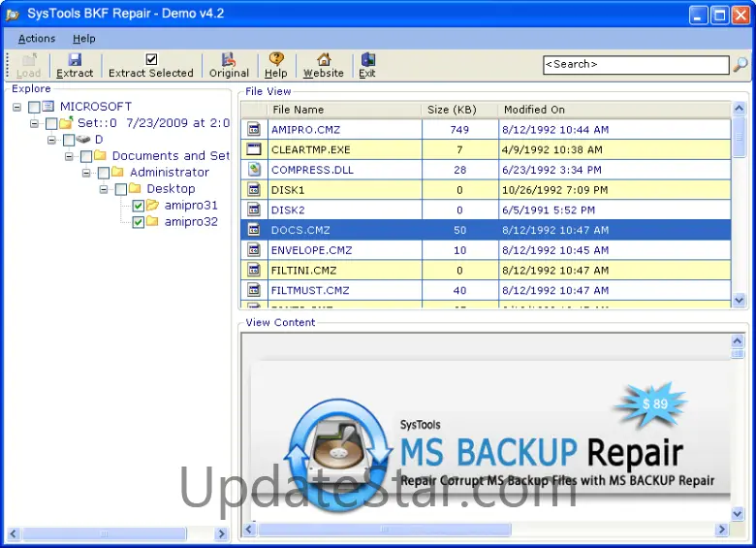
Task: Collapse the MICROSOFT tree node
Action: (16, 107)
